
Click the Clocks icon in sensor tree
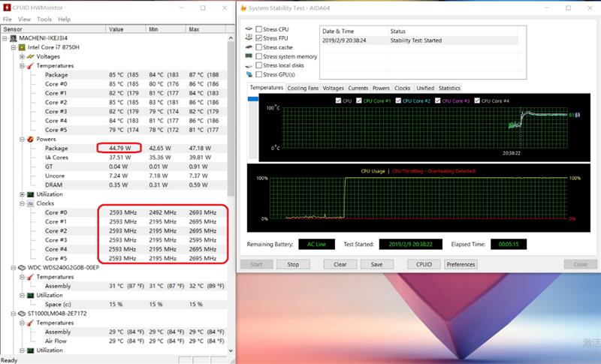[x=30, y=203]
